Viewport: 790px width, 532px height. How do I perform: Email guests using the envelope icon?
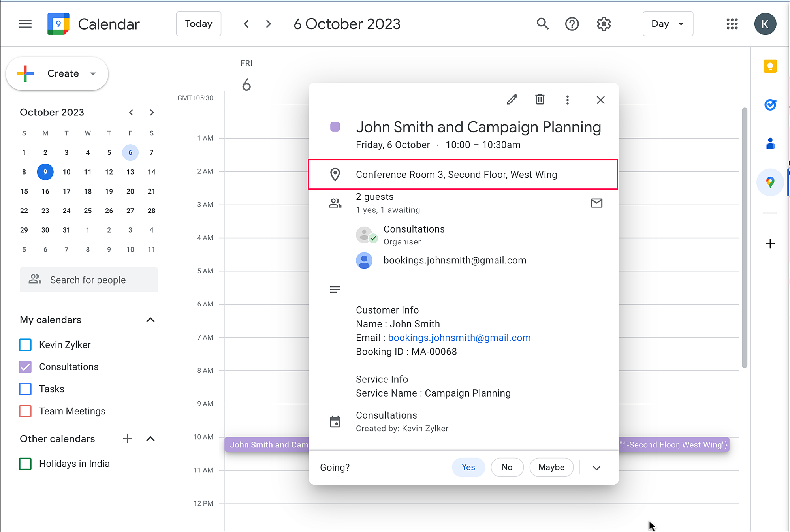pos(596,203)
